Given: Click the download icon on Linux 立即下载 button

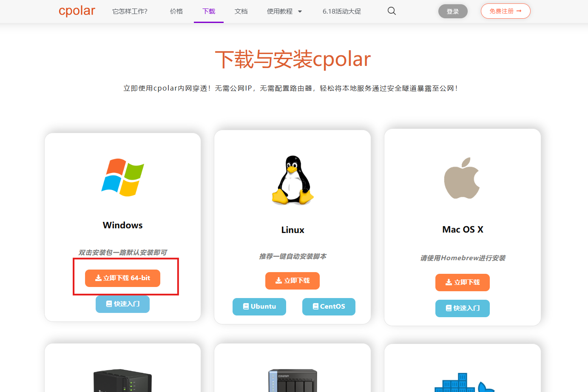Looking at the screenshot, I should click(x=278, y=280).
